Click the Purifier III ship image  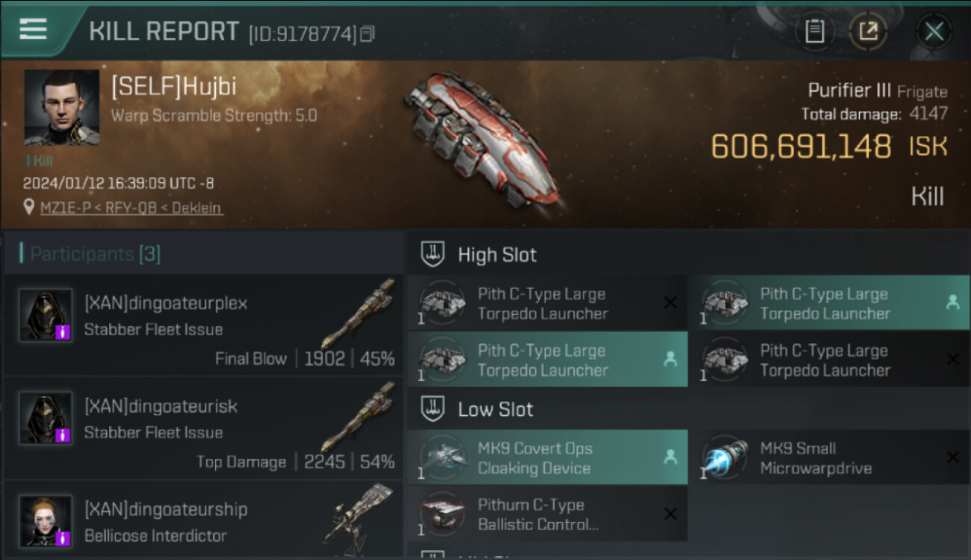coord(483,140)
